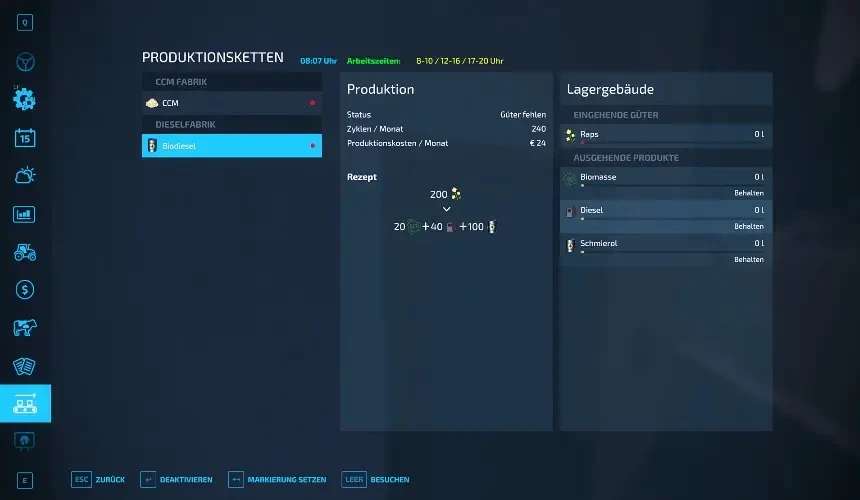Open the weather forecast page
This screenshot has width=860, height=500.
coord(25,176)
